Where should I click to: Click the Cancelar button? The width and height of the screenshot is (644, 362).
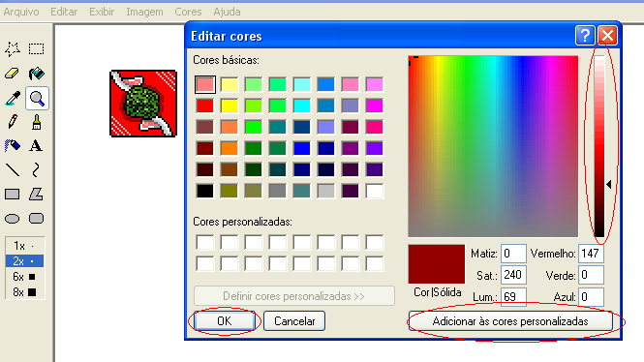(294, 321)
